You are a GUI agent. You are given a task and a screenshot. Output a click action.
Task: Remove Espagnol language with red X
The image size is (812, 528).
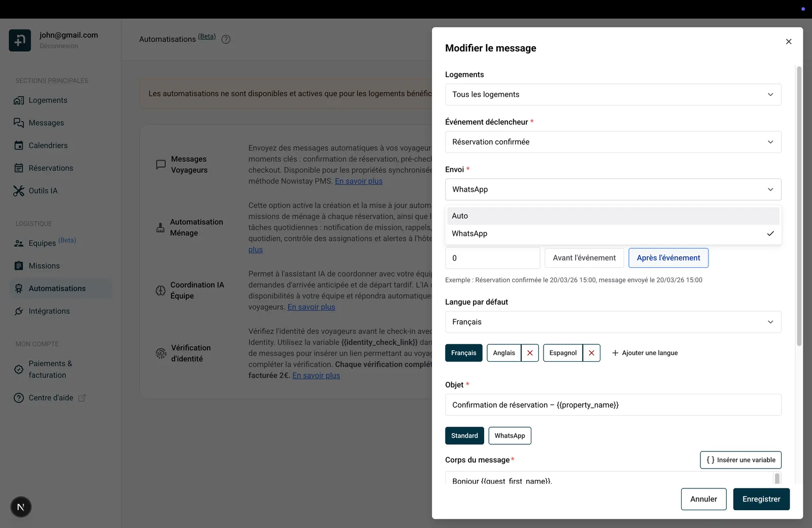tap(591, 353)
